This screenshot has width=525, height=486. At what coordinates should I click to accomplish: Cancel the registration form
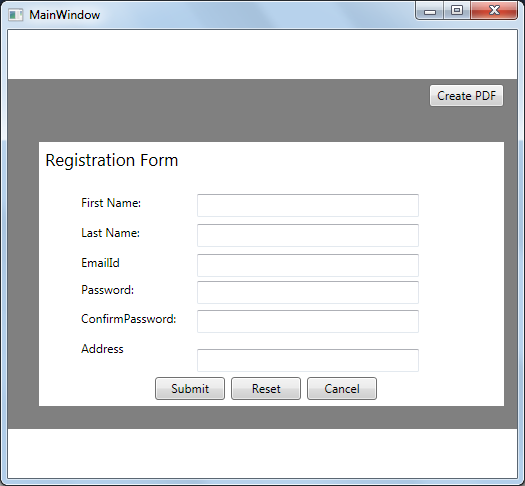point(342,389)
